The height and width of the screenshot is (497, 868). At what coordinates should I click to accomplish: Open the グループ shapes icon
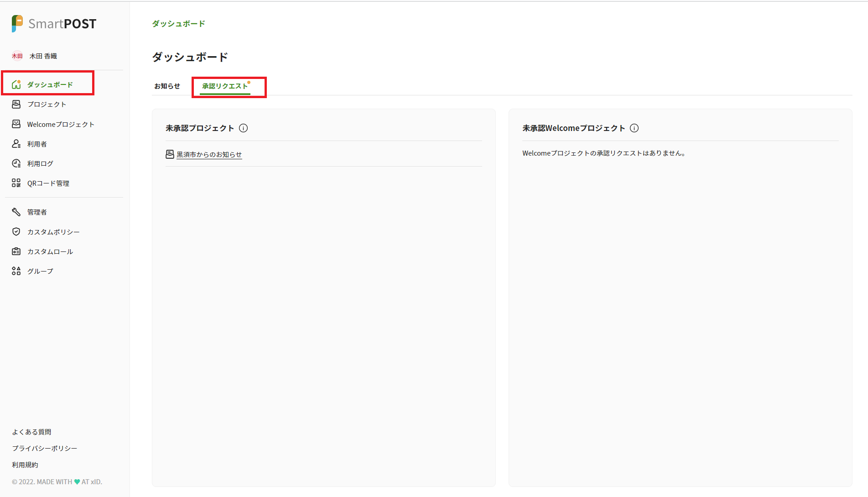16,271
